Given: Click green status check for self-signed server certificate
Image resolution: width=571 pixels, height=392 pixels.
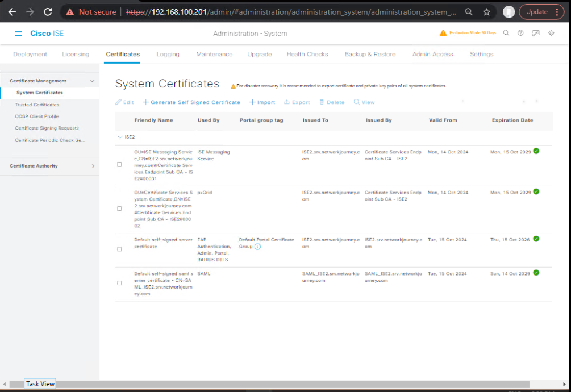Looking at the screenshot, I should click(536, 239).
